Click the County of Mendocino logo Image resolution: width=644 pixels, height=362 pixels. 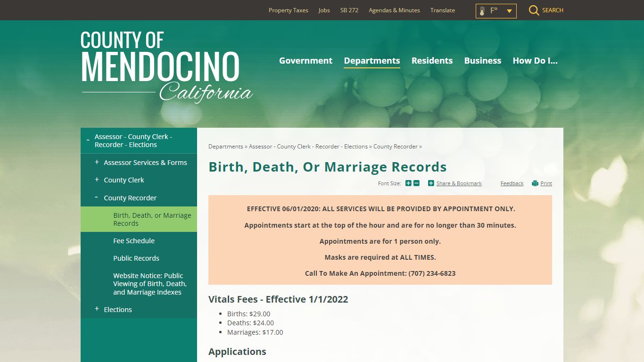pyautogui.click(x=166, y=67)
